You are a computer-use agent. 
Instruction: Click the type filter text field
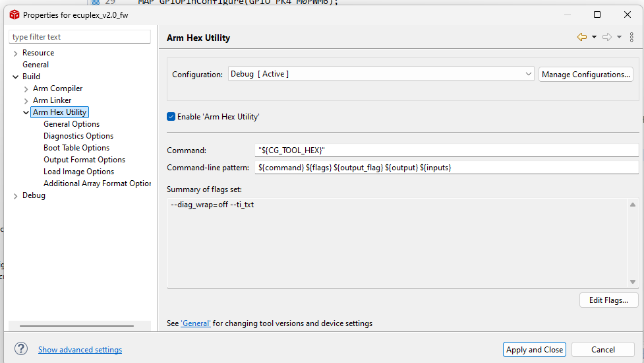(80, 36)
